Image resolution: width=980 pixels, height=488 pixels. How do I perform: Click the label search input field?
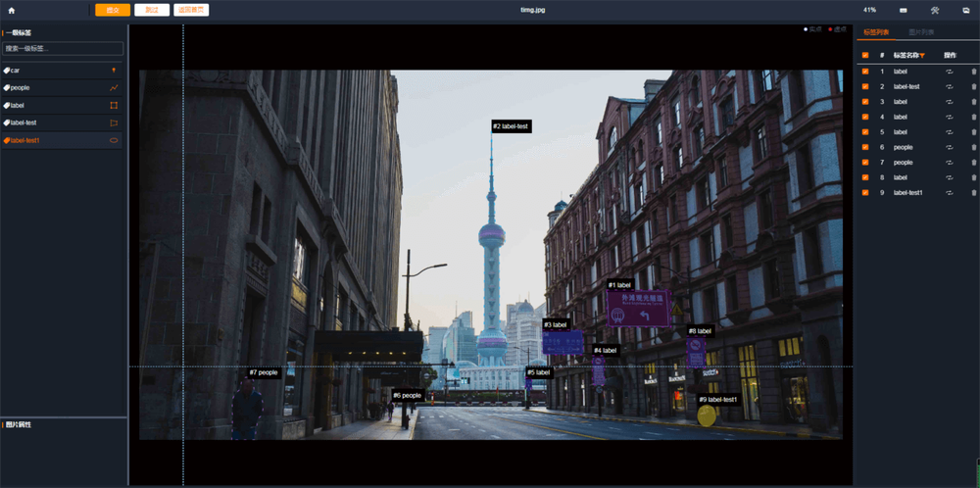(63, 48)
